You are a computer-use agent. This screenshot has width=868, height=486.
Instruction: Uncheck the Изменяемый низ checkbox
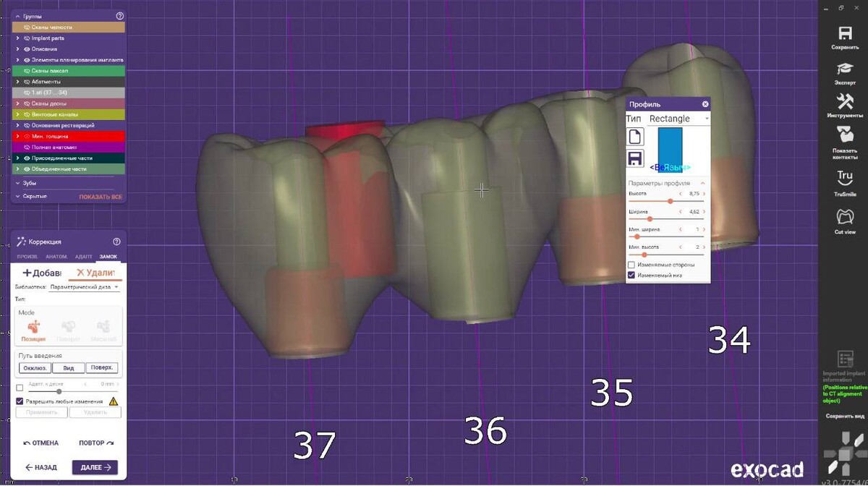[x=631, y=276]
